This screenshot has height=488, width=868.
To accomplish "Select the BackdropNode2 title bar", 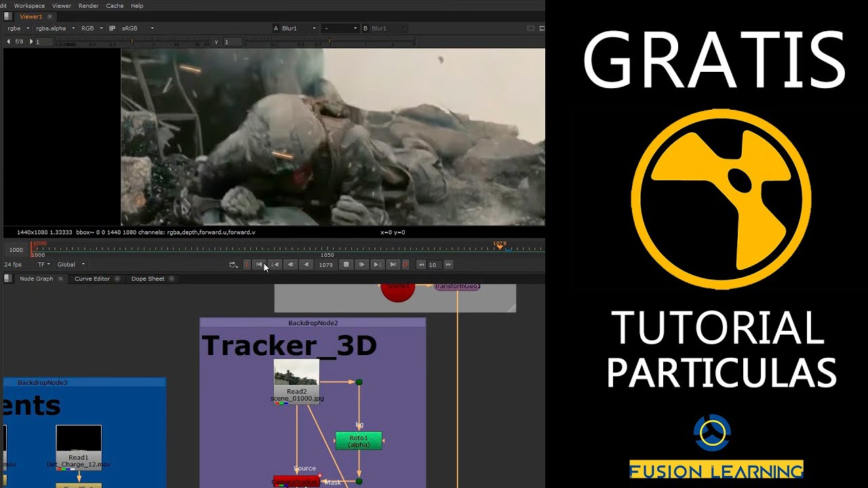I will 313,323.
